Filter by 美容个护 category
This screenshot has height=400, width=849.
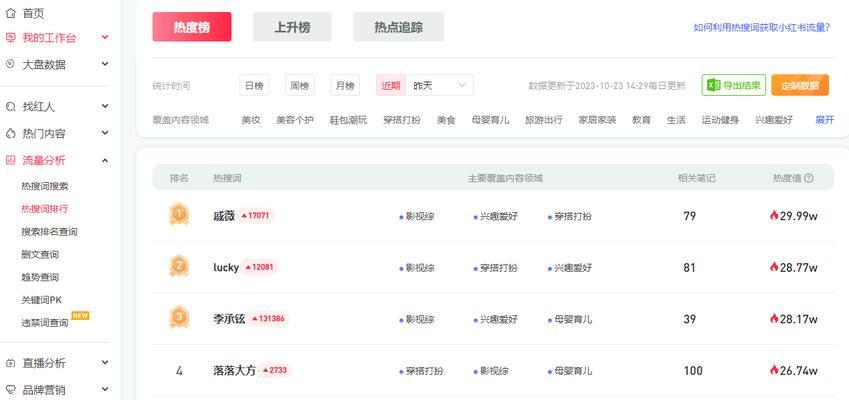pos(295,120)
